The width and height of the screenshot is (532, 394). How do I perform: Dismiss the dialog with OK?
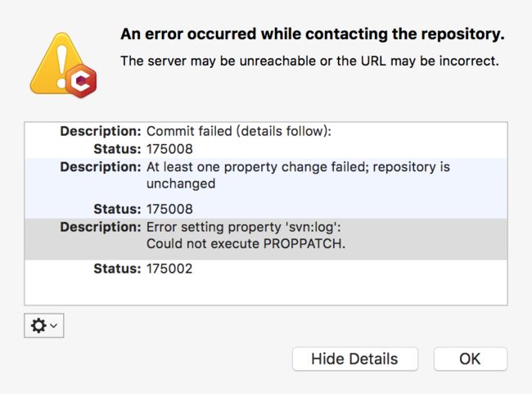coord(471,359)
